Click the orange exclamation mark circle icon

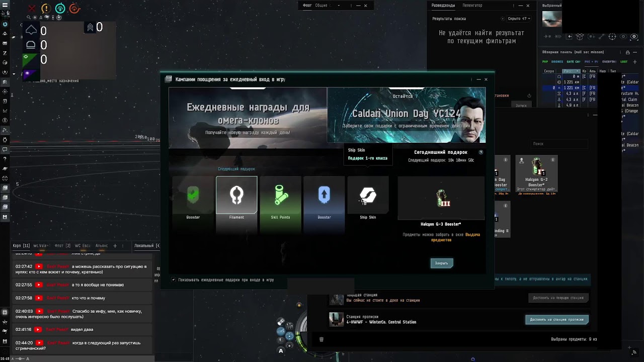pyautogui.click(x=46, y=9)
